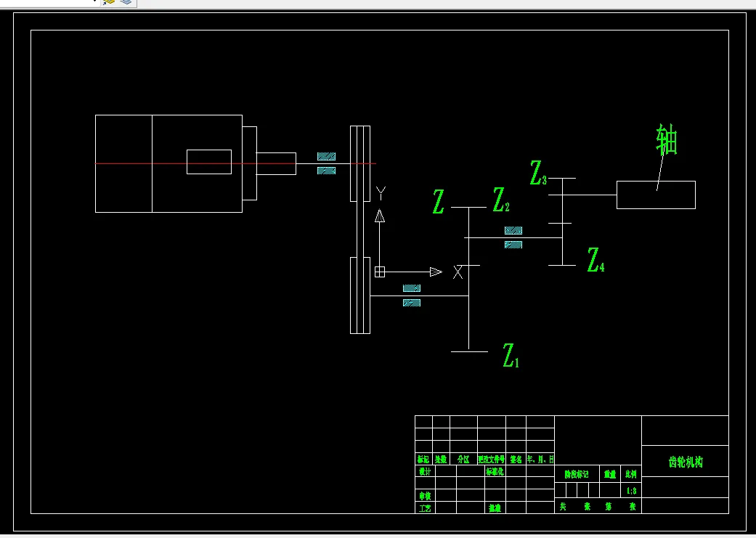The image size is (756, 538).
Task: Click the UCS X axis letter
Action: click(458, 272)
